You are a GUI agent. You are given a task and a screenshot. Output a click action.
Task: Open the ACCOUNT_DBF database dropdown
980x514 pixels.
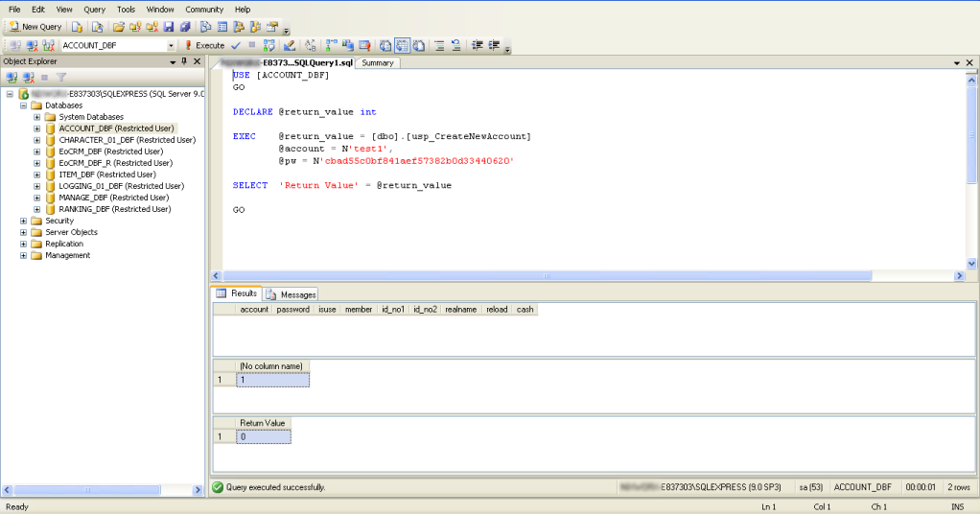point(171,45)
